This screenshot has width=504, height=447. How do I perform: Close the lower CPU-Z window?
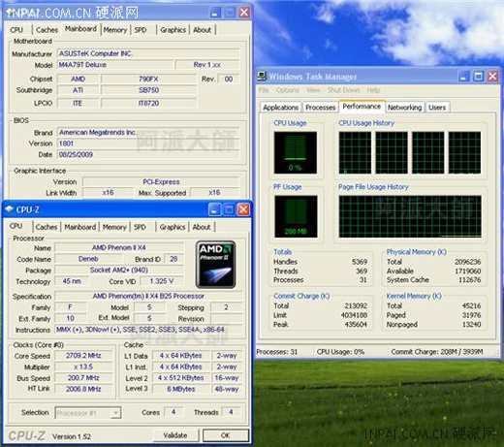pos(243,209)
